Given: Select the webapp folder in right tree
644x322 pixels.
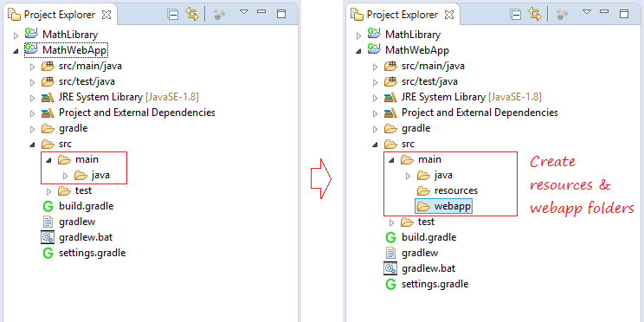Looking at the screenshot, I should [443, 207].
